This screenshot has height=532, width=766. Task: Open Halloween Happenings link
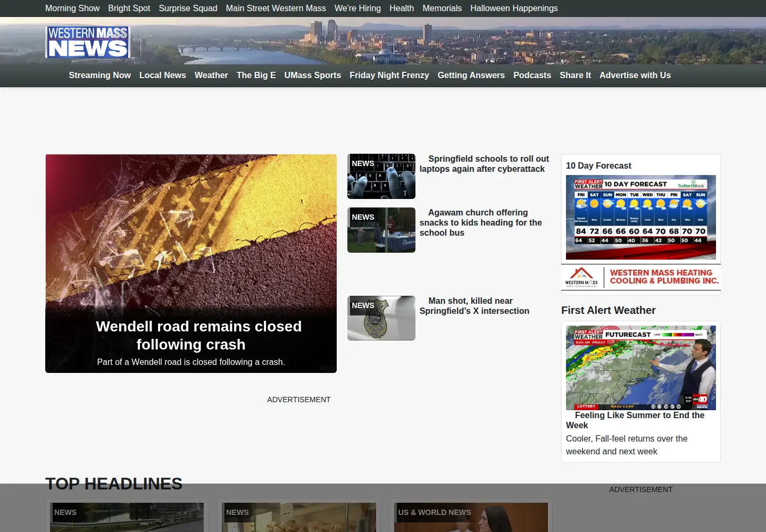point(514,9)
